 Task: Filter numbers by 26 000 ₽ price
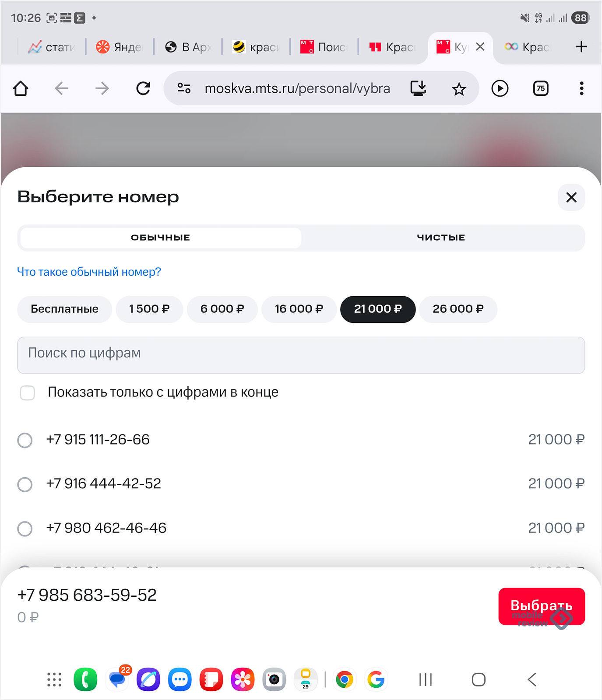pyautogui.click(x=458, y=309)
